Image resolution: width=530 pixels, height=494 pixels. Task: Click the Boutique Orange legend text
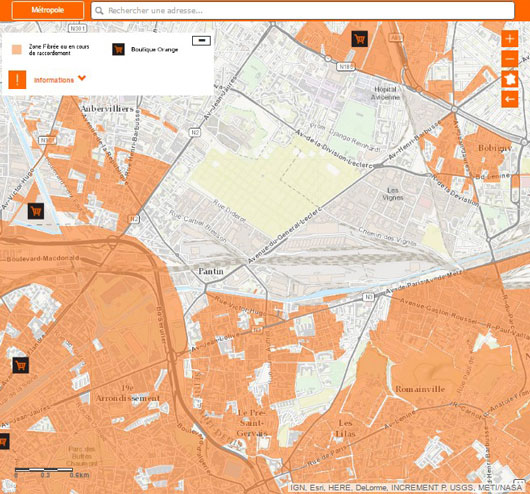click(x=154, y=50)
